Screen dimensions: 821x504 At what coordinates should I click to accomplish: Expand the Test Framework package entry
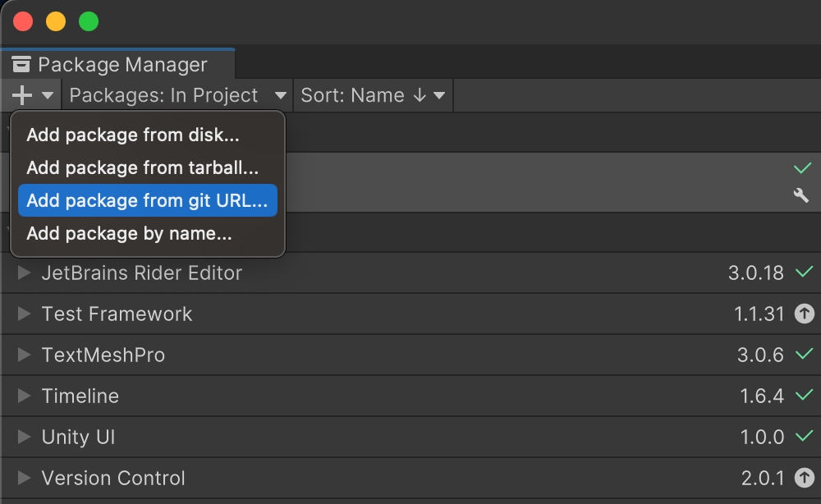point(24,314)
